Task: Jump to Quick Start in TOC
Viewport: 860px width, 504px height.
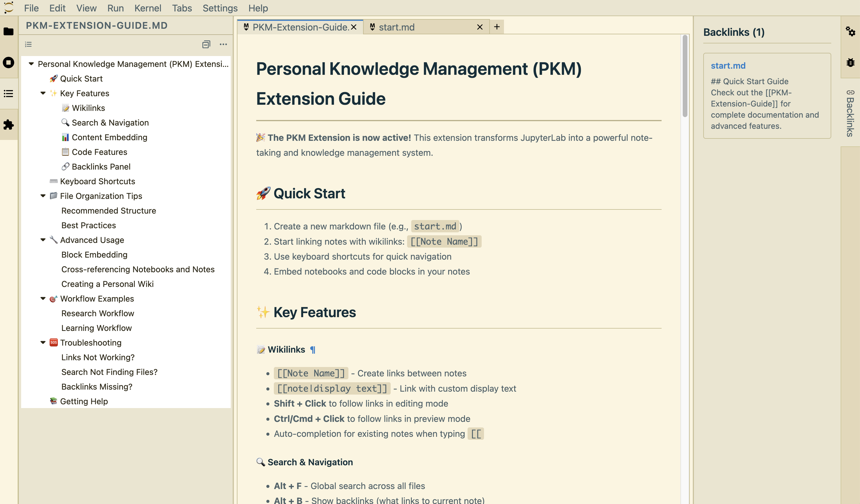Action: coord(81,78)
